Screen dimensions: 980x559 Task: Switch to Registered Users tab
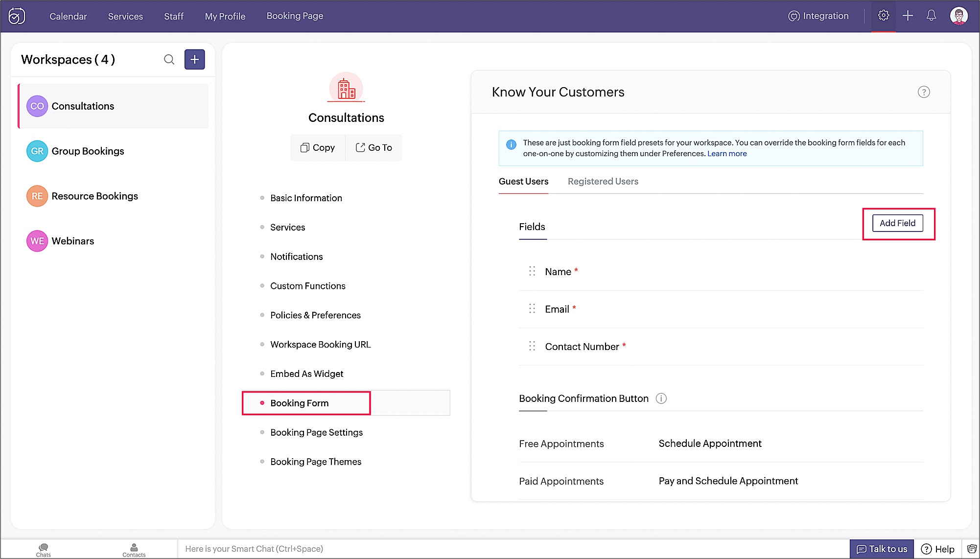click(603, 182)
